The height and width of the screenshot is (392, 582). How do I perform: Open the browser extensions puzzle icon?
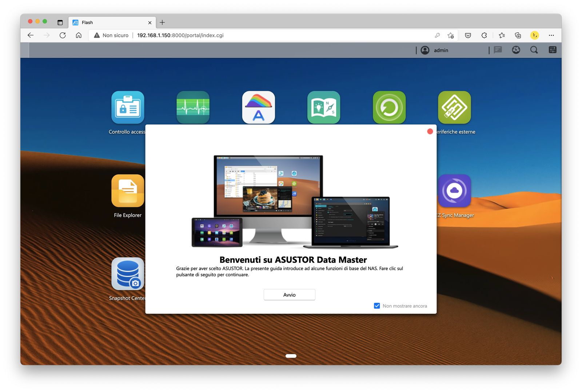pos(484,35)
